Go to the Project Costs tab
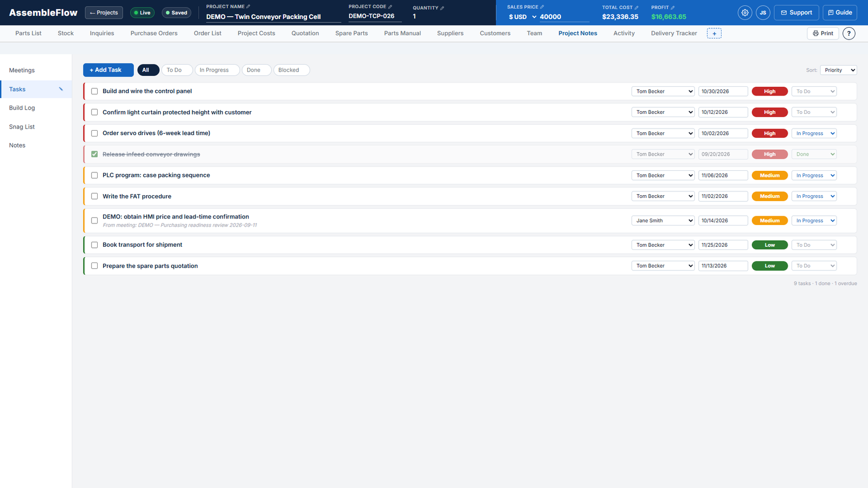 [x=256, y=34]
